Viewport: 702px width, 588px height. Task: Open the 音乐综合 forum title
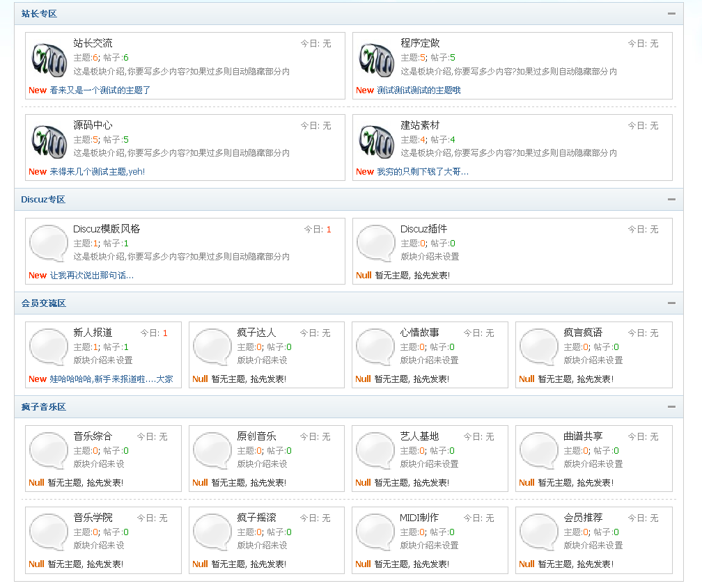pos(93,436)
